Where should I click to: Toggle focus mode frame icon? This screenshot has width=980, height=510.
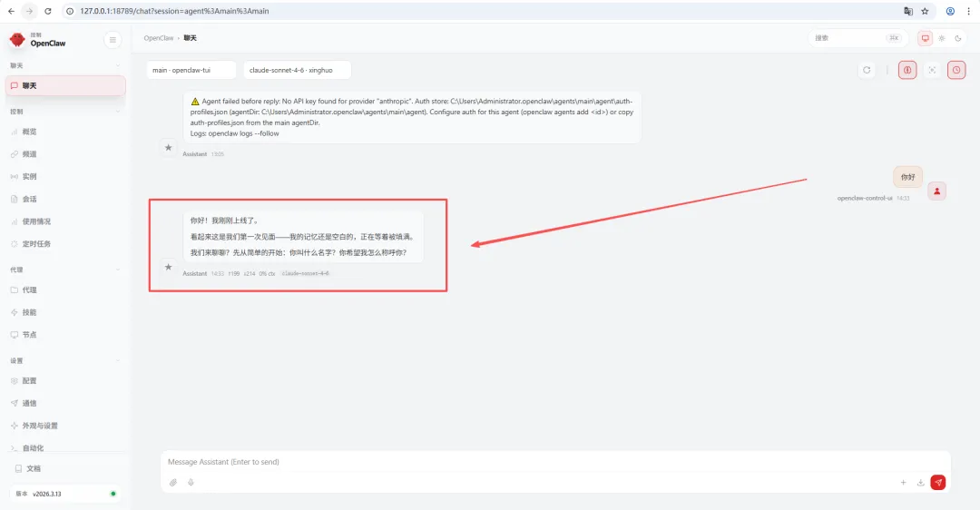click(932, 70)
